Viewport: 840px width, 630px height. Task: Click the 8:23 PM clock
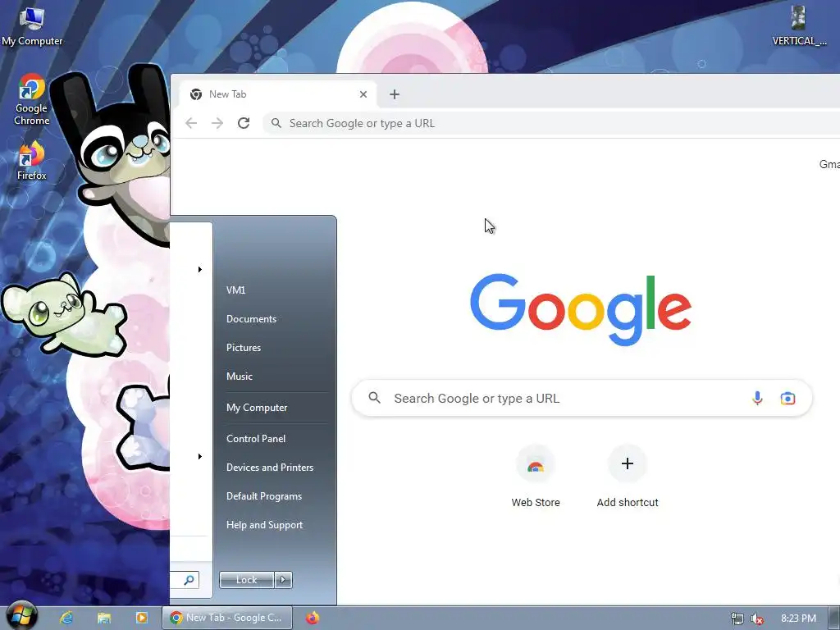pos(798,619)
